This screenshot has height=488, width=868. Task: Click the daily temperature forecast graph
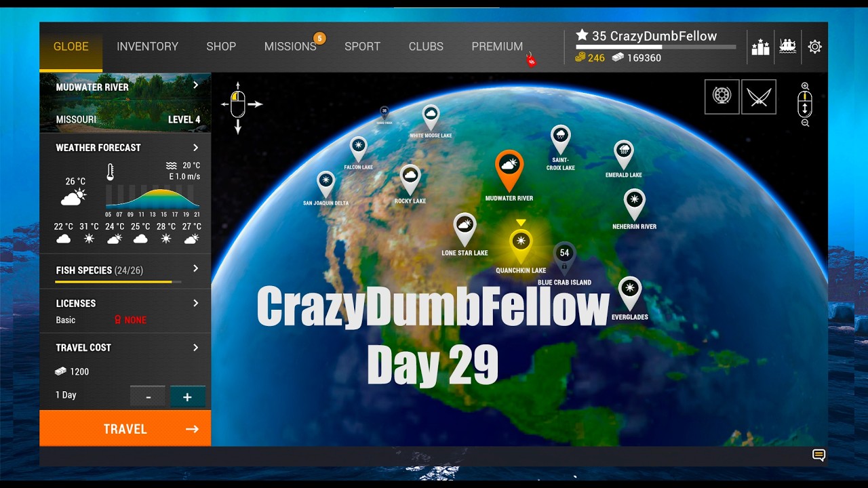(x=153, y=197)
